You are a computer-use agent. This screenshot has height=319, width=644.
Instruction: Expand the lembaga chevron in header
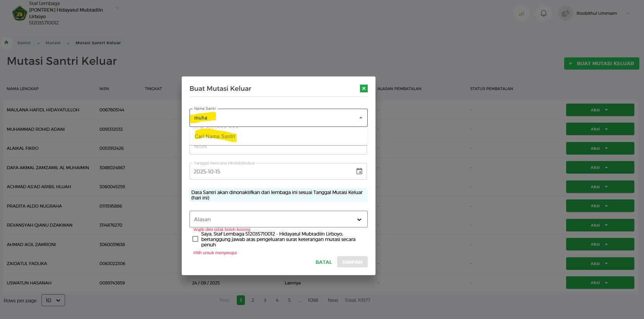pos(117,8)
